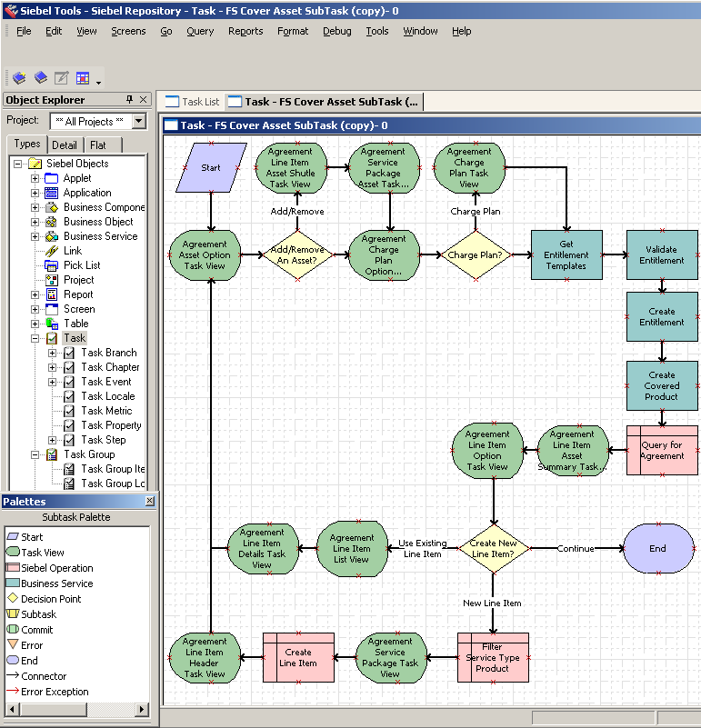Open the Query menu

click(200, 31)
